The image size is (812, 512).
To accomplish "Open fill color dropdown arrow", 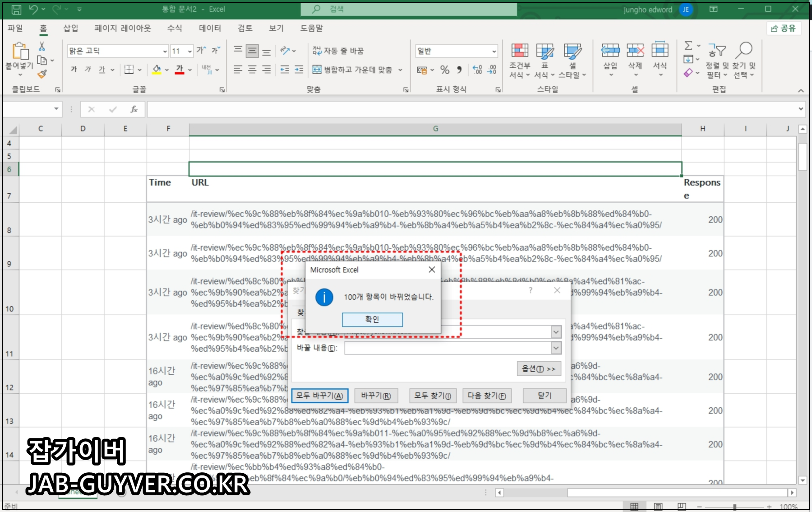I will (x=167, y=70).
